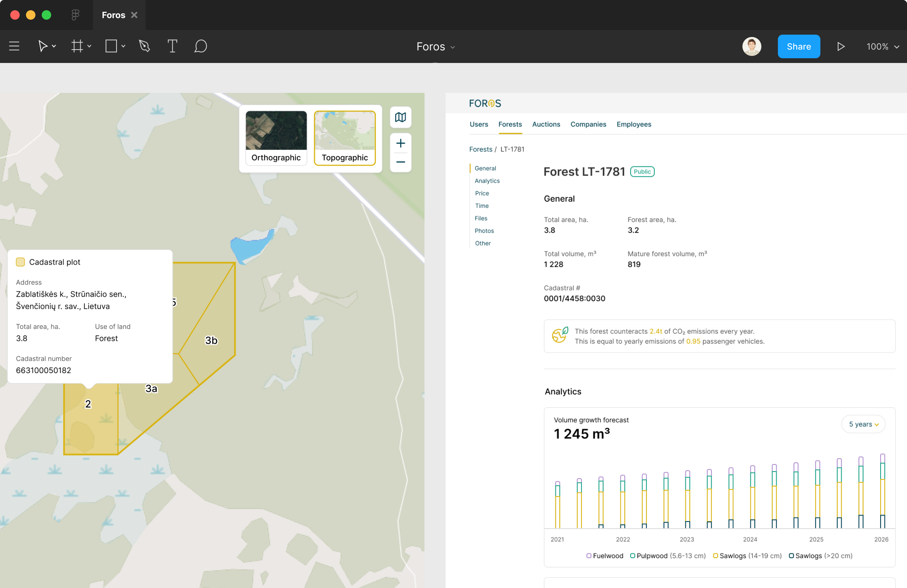Image resolution: width=907 pixels, height=588 pixels.
Task: Start the prototype presentation play button
Action: tap(840, 46)
